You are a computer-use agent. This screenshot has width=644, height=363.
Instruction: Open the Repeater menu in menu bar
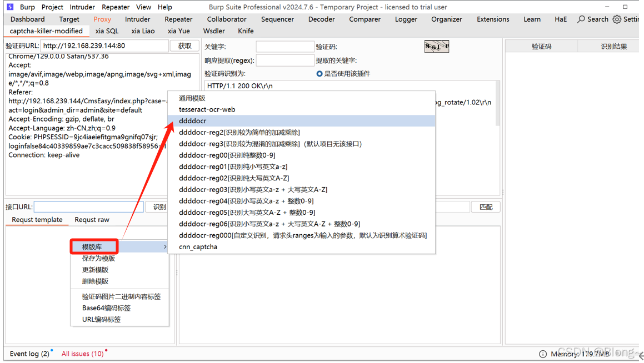(x=116, y=7)
